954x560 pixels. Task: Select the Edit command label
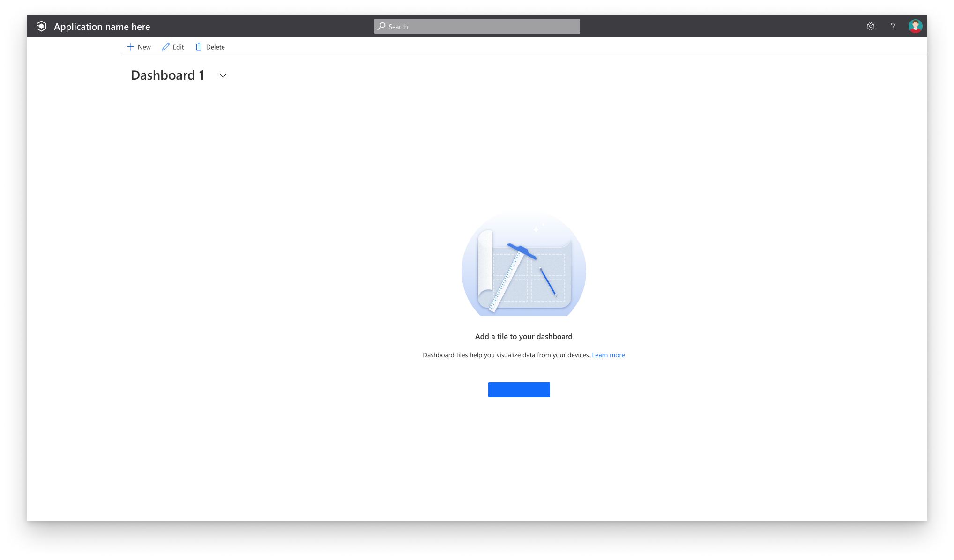point(178,47)
